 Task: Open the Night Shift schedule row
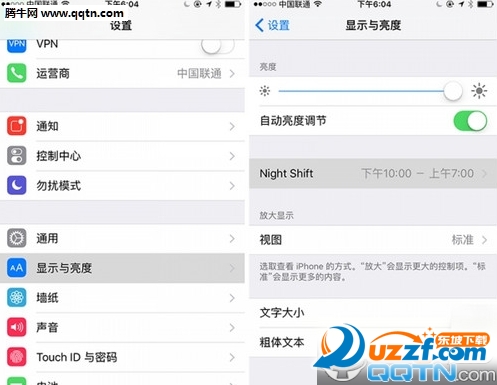click(373, 173)
